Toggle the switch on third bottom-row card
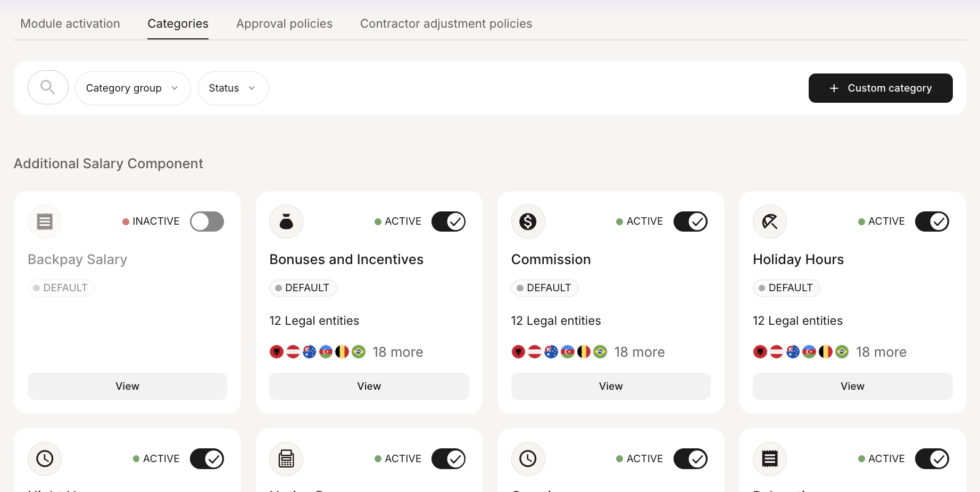Viewport: 980px width, 492px height. [691, 458]
